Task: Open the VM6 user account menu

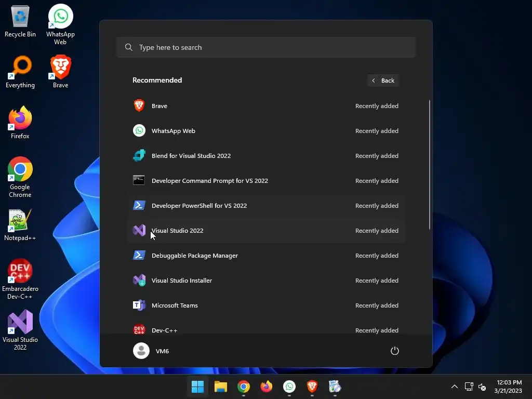Action: (151, 351)
